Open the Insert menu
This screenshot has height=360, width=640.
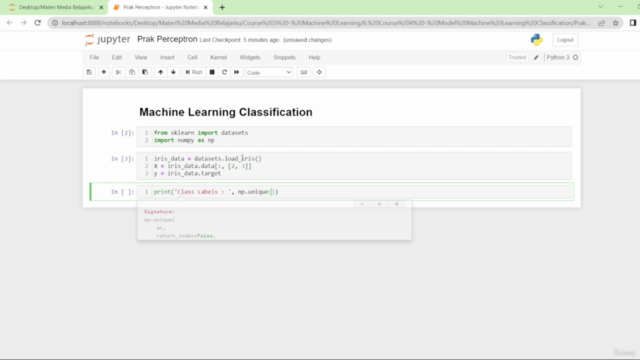(x=167, y=58)
